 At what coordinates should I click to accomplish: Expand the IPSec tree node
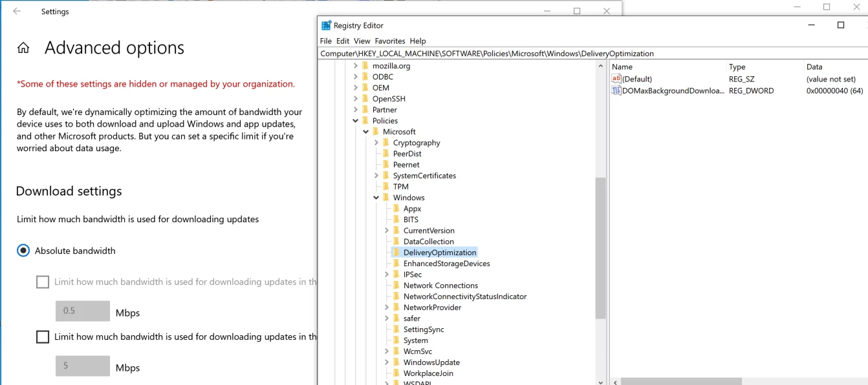click(387, 275)
